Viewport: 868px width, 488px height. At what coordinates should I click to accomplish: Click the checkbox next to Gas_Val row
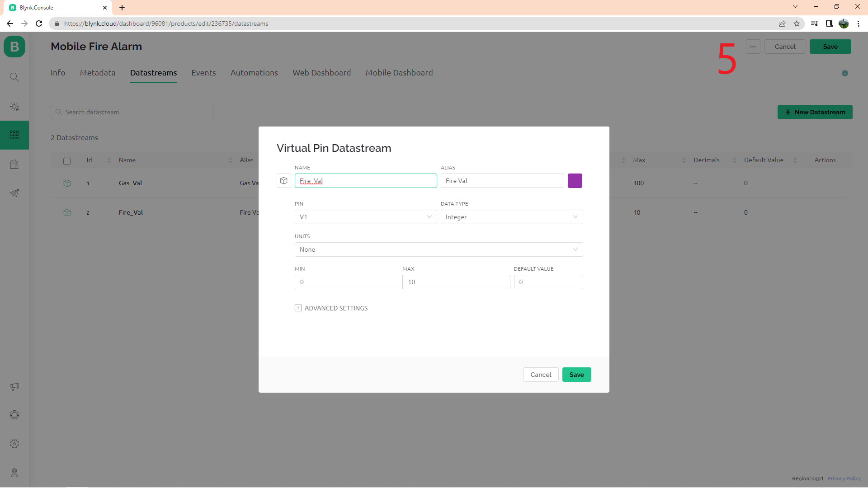point(67,183)
